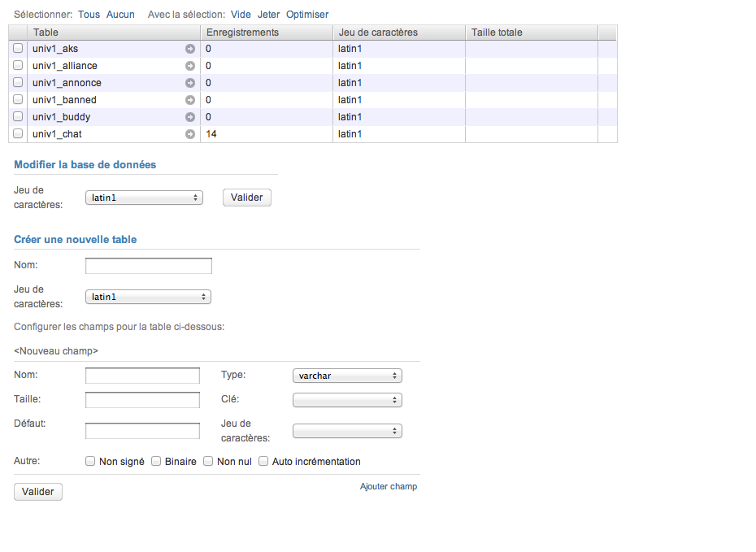
Task: Open arrow icon for univ1_alliance table
Action: coord(190,66)
